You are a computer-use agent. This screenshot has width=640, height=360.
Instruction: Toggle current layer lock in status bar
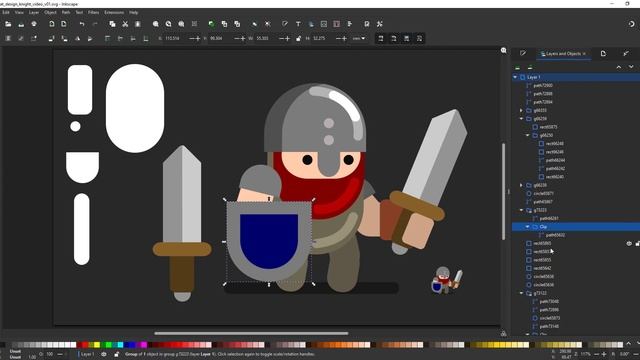click(117, 354)
